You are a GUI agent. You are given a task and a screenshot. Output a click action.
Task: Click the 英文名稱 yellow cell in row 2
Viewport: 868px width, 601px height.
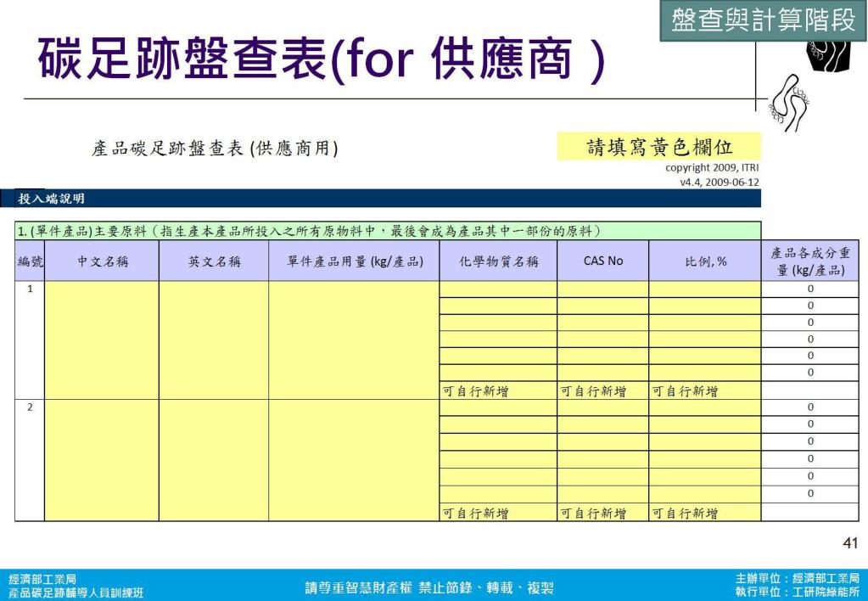[x=214, y=460]
